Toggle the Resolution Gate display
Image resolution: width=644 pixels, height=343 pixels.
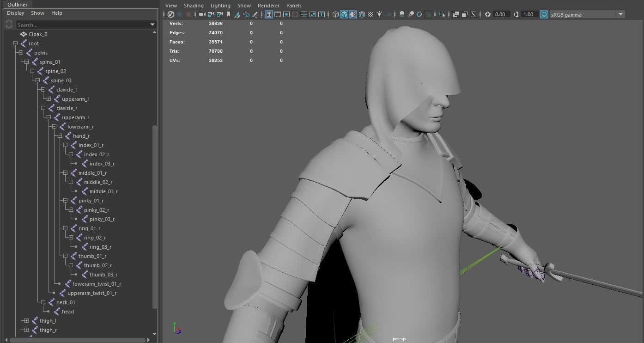[286, 14]
